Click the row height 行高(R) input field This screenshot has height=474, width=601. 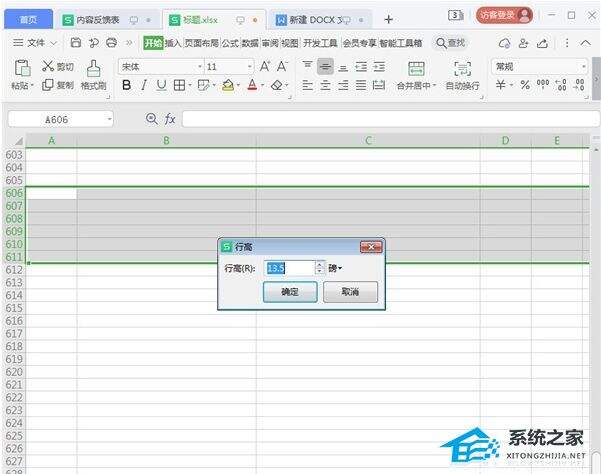click(x=289, y=268)
